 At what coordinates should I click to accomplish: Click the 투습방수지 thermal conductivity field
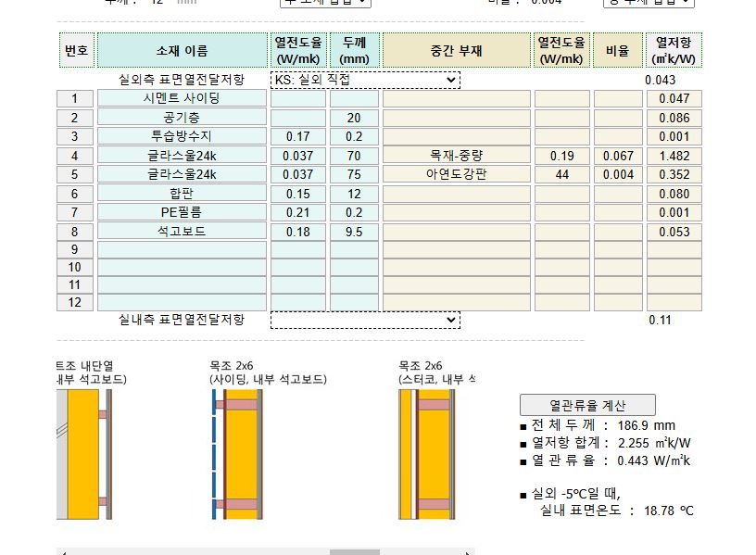pos(297,137)
